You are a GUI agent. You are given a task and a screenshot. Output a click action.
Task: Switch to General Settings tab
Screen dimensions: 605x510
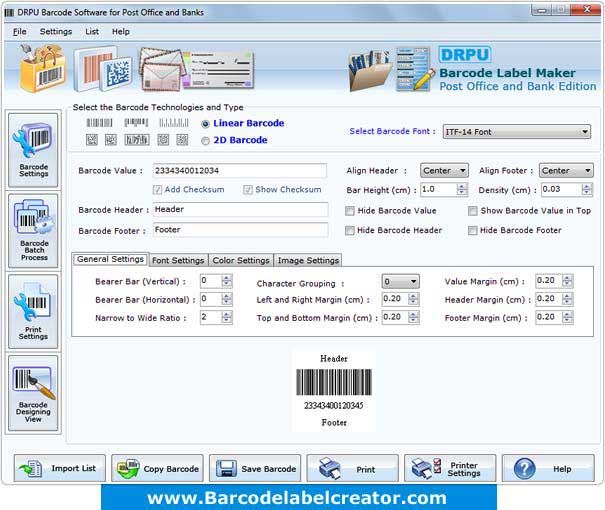pyautogui.click(x=110, y=259)
